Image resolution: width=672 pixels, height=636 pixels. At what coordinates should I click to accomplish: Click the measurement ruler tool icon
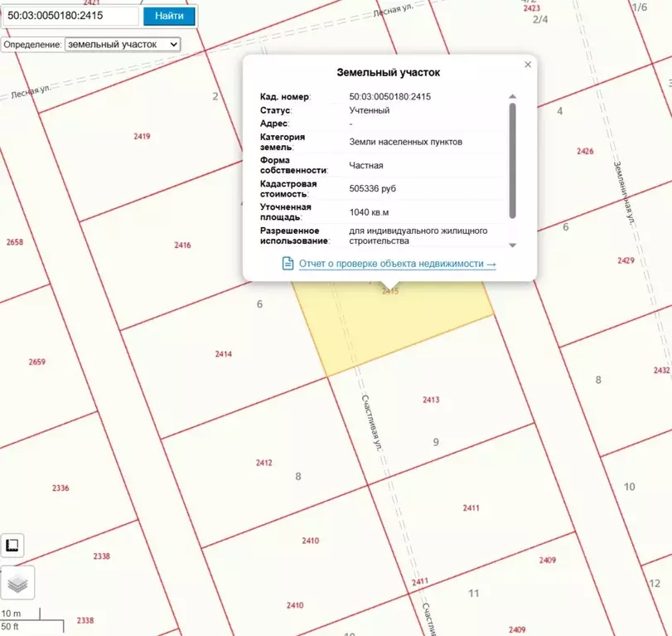pyautogui.click(x=12, y=545)
